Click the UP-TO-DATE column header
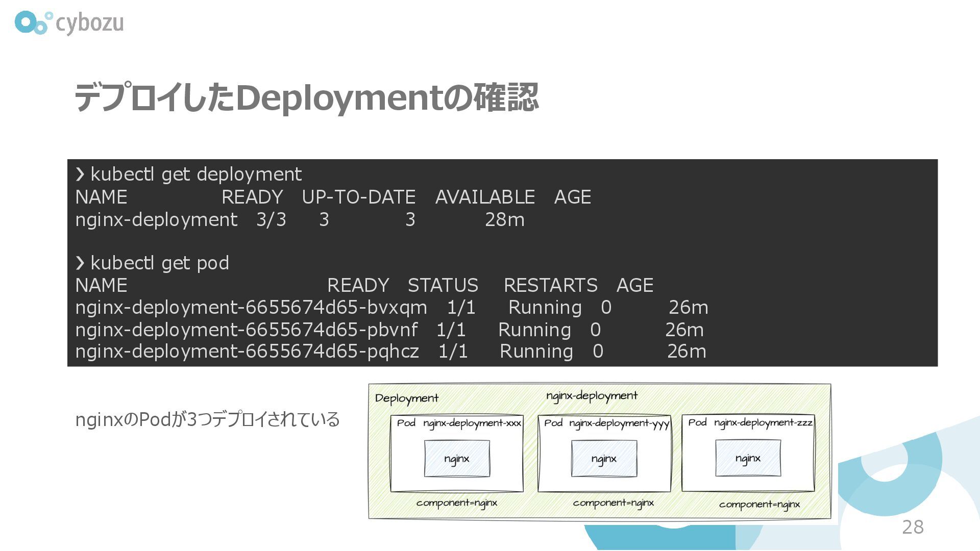 (359, 197)
